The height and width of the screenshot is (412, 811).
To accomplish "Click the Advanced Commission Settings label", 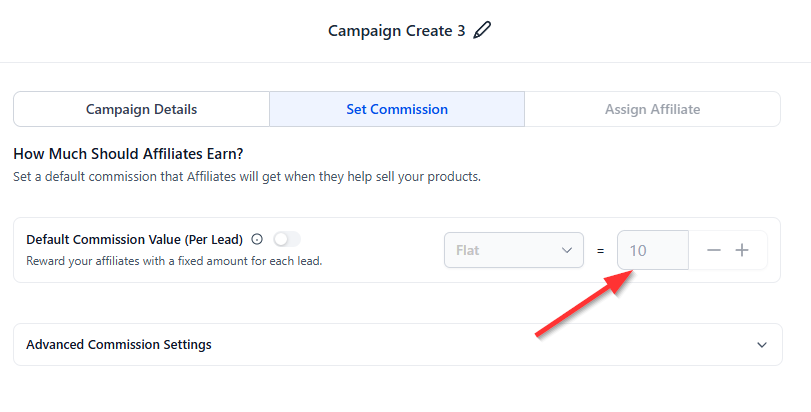I will coord(119,345).
